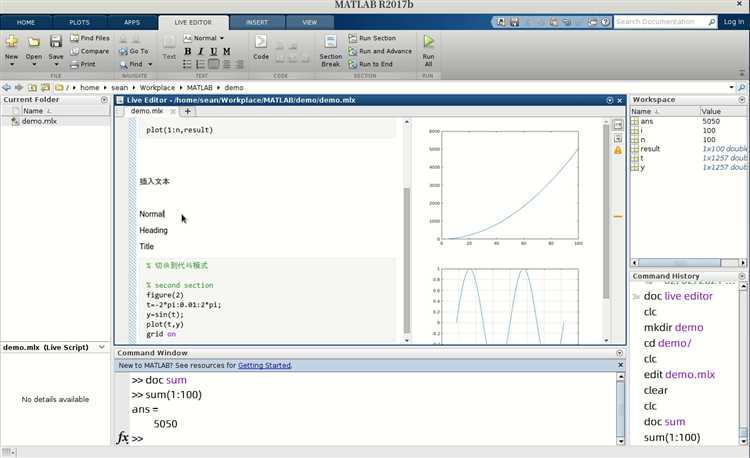Image resolution: width=750 pixels, height=458 pixels.
Task: Go up one folder level
Action: (x=32, y=87)
